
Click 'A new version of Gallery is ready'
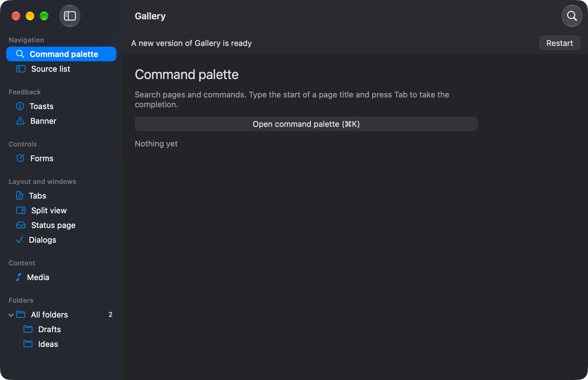[191, 43]
